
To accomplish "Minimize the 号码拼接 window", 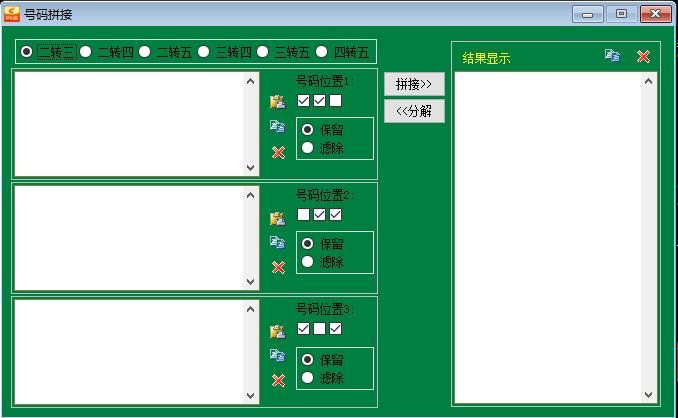I will (x=588, y=14).
